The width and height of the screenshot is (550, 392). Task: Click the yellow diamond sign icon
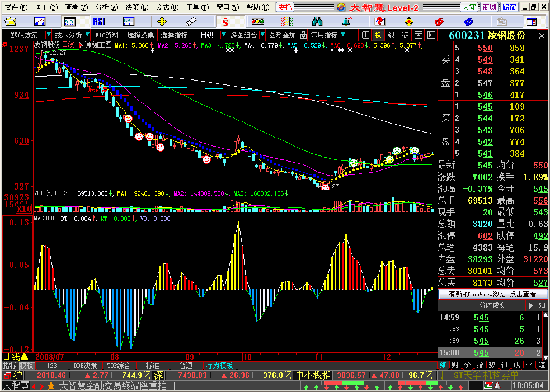408,22
